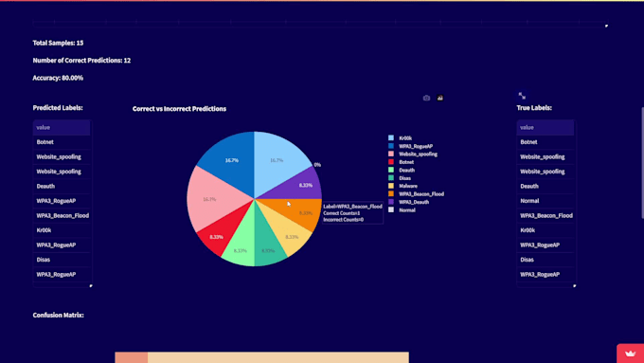Select Kr00k row in True Labels table
This screenshot has width=644, height=363.
tap(546, 230)
